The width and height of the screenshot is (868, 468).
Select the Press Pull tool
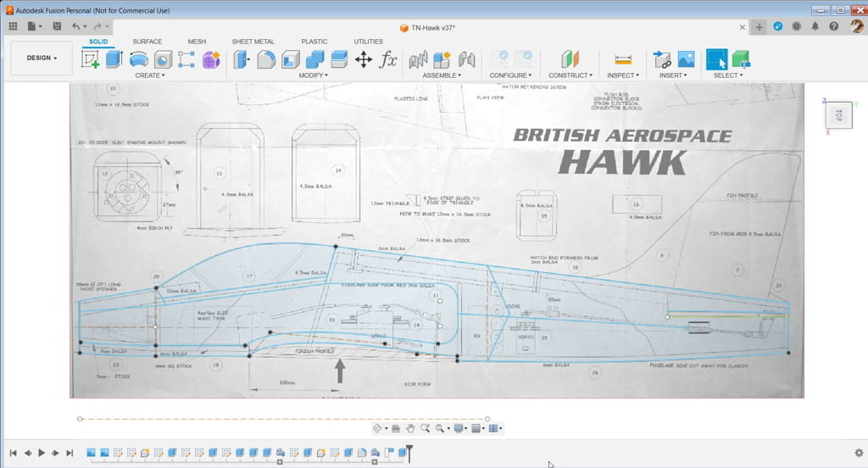(x=242, y=59)
